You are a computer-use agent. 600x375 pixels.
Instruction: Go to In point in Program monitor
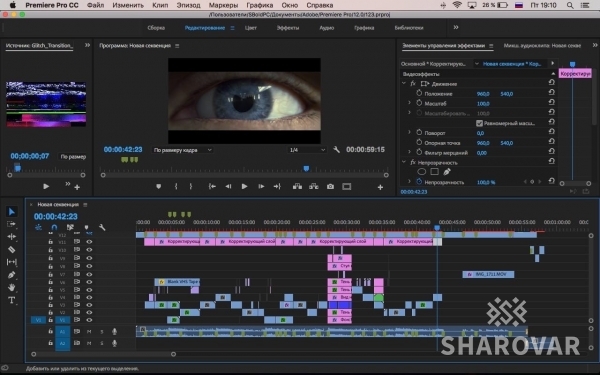click(x=212, y=186)
